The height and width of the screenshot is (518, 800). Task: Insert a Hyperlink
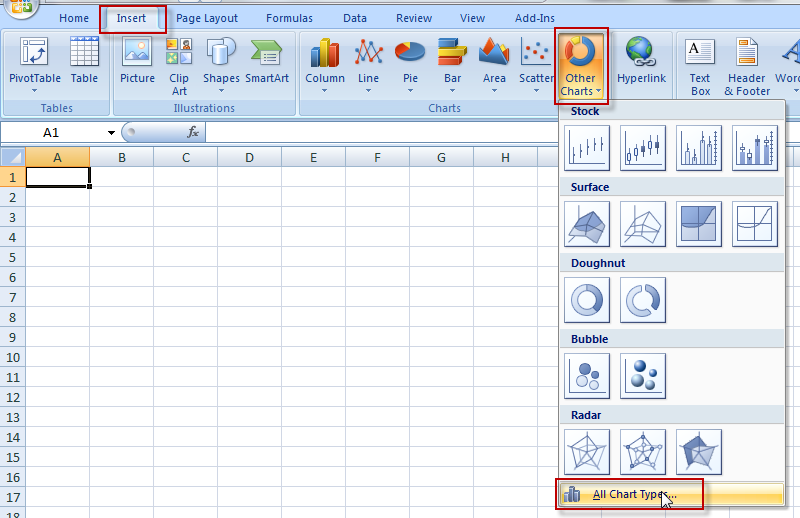(641, 61)
